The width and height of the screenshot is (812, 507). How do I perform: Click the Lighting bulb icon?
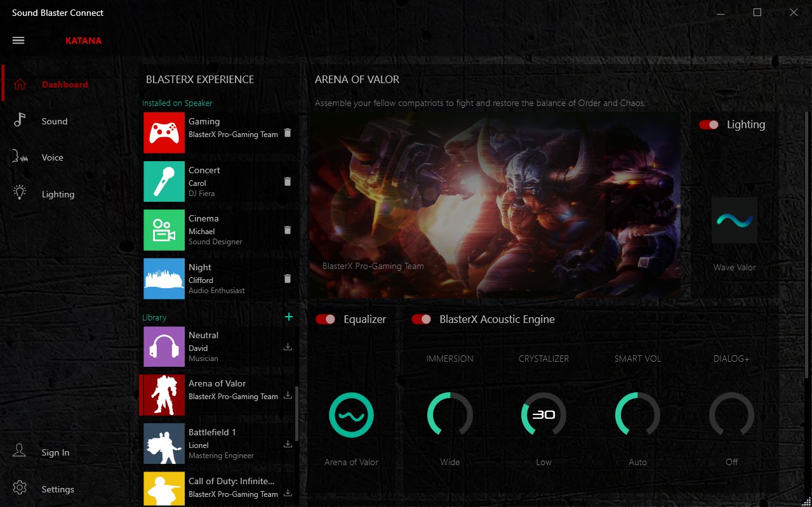pyautogui.click(x=20, y=193)
